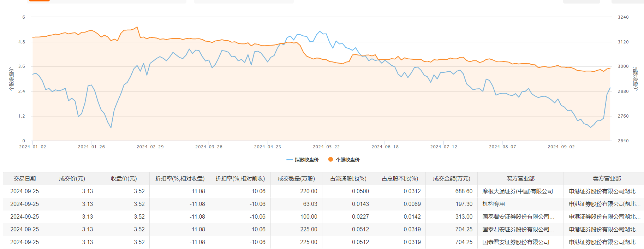Click the 688.60 成交金额 cell
The width and height of the screenshot is (644, 249).
tap(464, 191)
